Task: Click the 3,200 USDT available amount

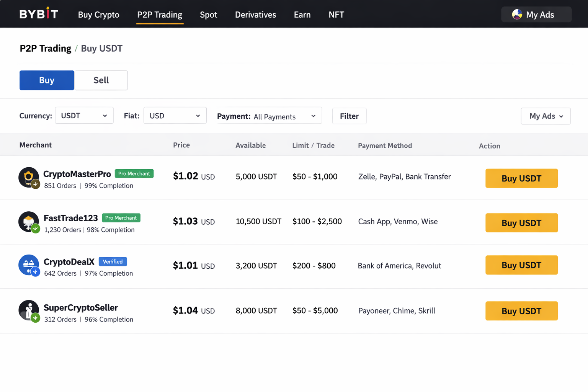Action: pos(256,266)
